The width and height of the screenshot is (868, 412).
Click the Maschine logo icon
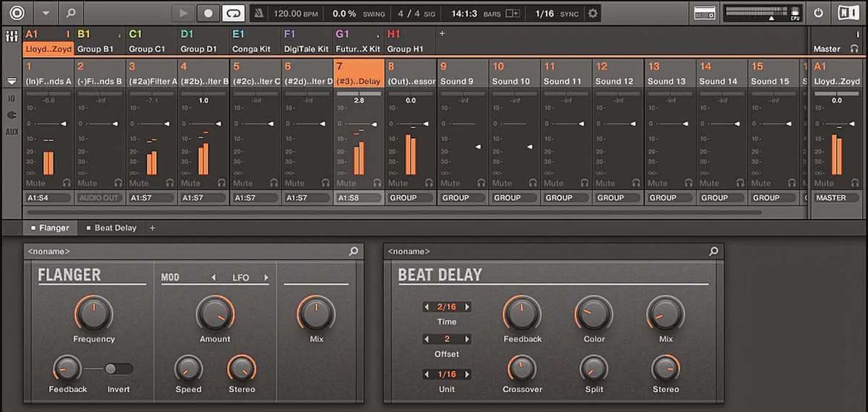pyautogui.click(x=18, y=13)
